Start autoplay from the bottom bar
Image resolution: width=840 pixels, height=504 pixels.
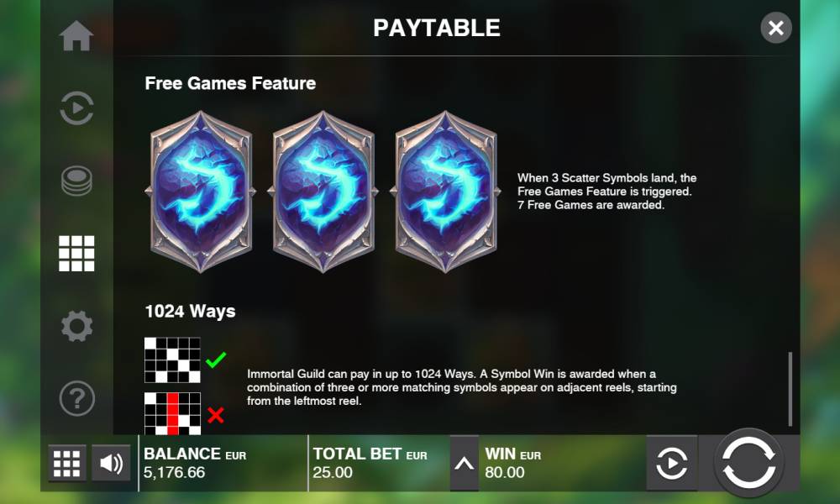pyautogui.click(x=672, y=464)
